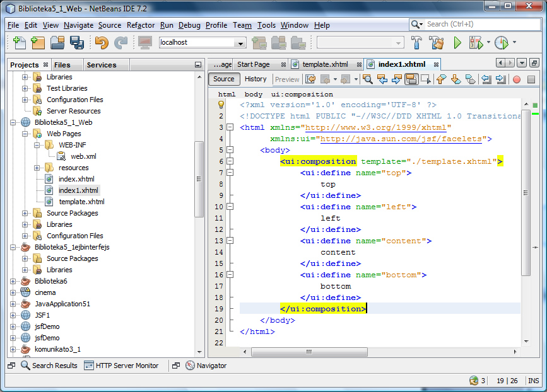
Task: Click the Redo icon in main toolbar
Action: click(x=121, y=42)
